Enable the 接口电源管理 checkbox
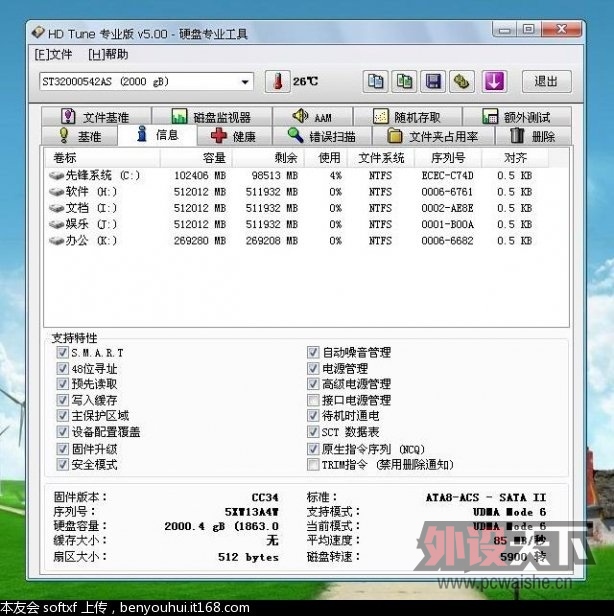Image resolution: width=614 pixels, height=616 pixels. coord(313,400)
